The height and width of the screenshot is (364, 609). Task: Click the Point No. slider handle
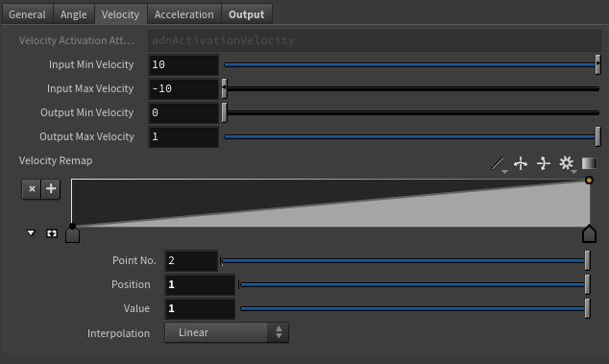(x=587, y=260)
